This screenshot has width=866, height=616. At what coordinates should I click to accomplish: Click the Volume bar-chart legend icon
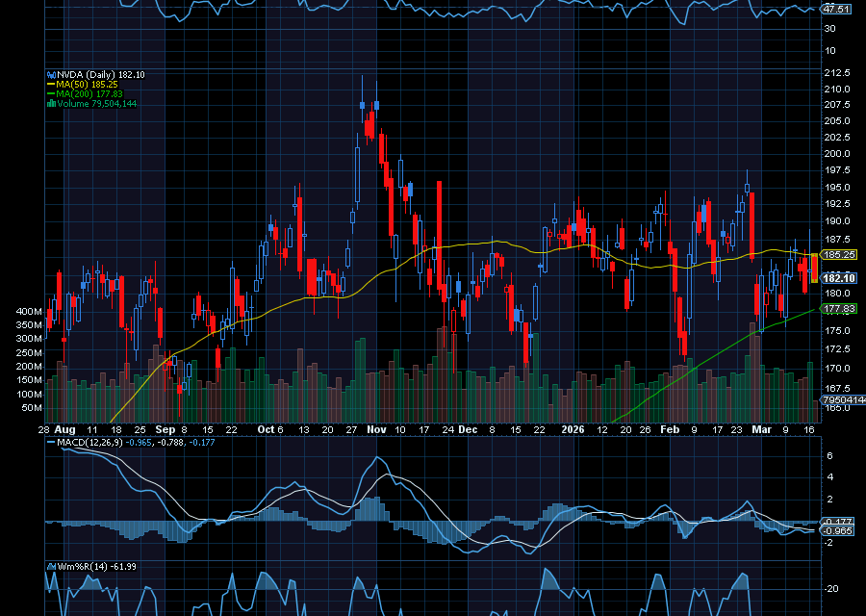(x=51, y=103)
